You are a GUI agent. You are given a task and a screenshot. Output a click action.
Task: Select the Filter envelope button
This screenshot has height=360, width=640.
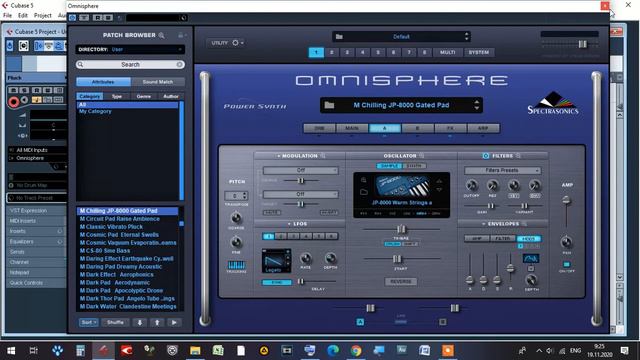tap(503, 238)
